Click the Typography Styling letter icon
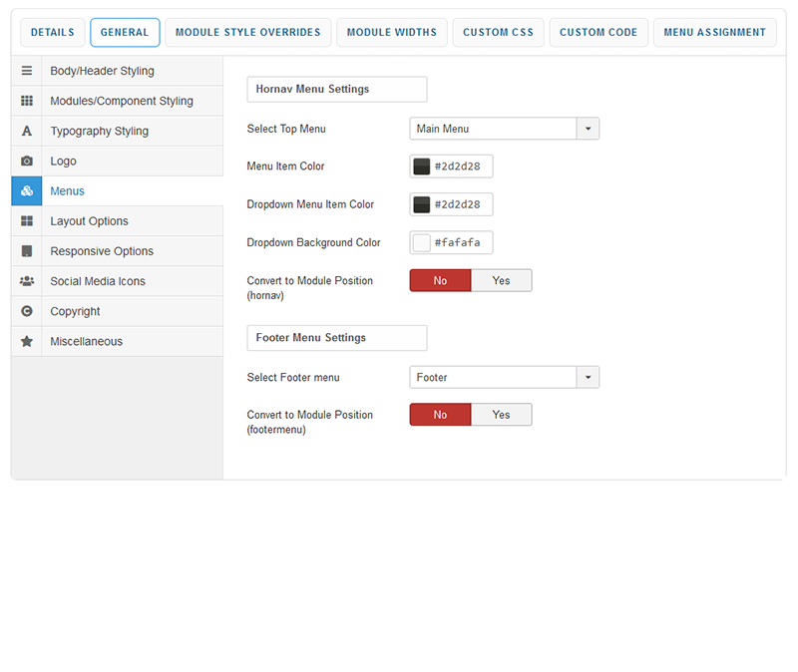798x672 pixels. point(27,132)
